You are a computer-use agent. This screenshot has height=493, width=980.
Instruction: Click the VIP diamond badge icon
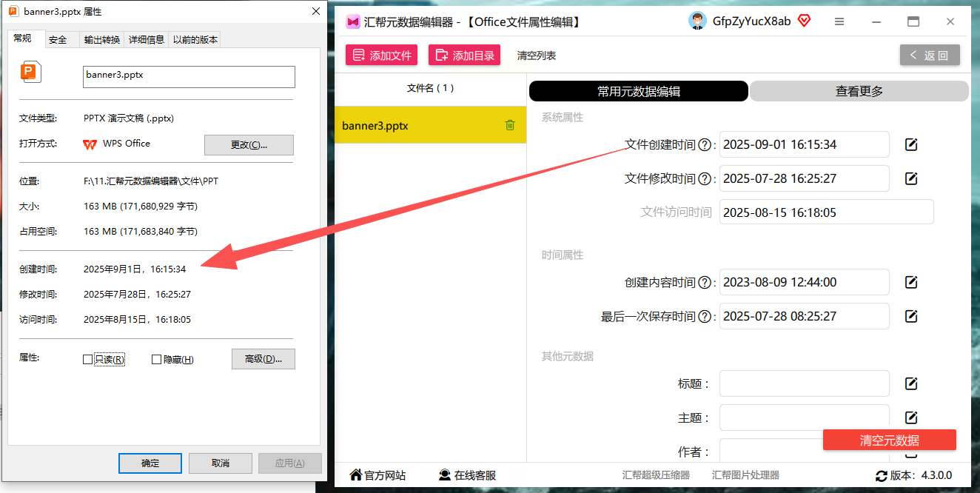[804, 21]
